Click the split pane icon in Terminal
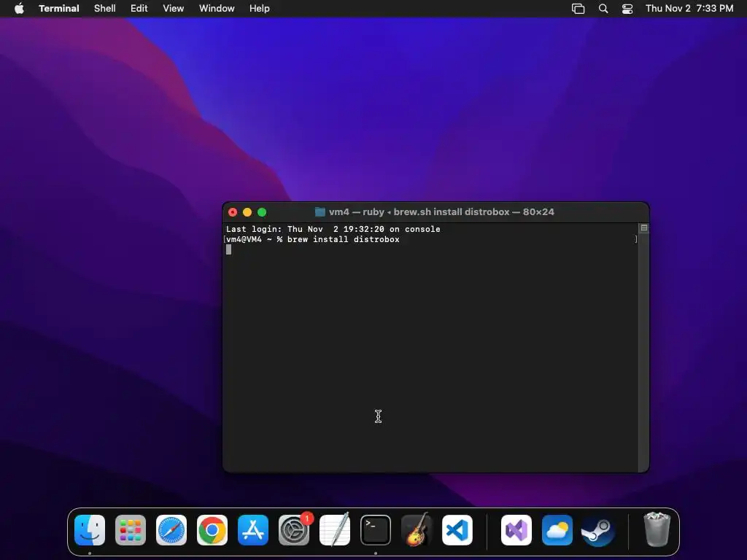 [x=644, y=228]
